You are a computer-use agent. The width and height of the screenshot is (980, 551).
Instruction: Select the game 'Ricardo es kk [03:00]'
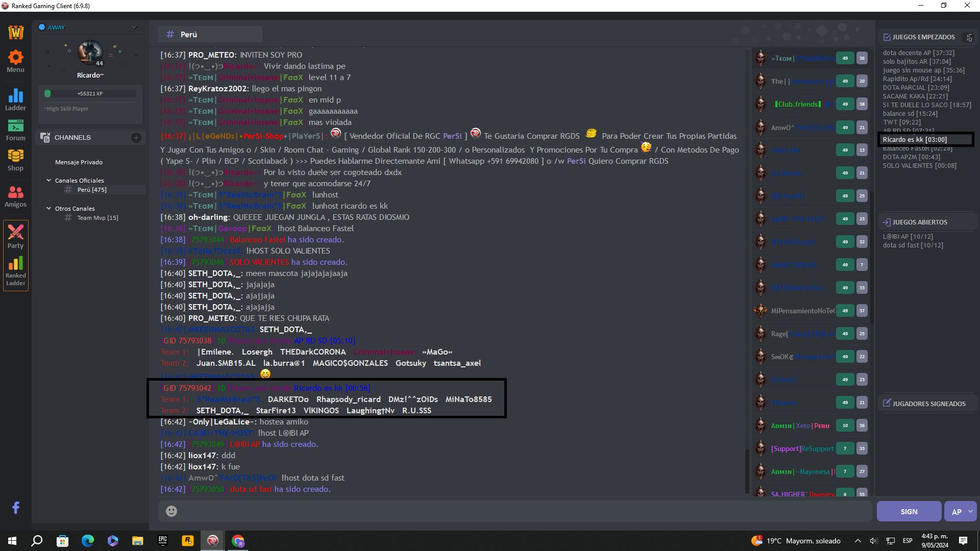(915, 139)
